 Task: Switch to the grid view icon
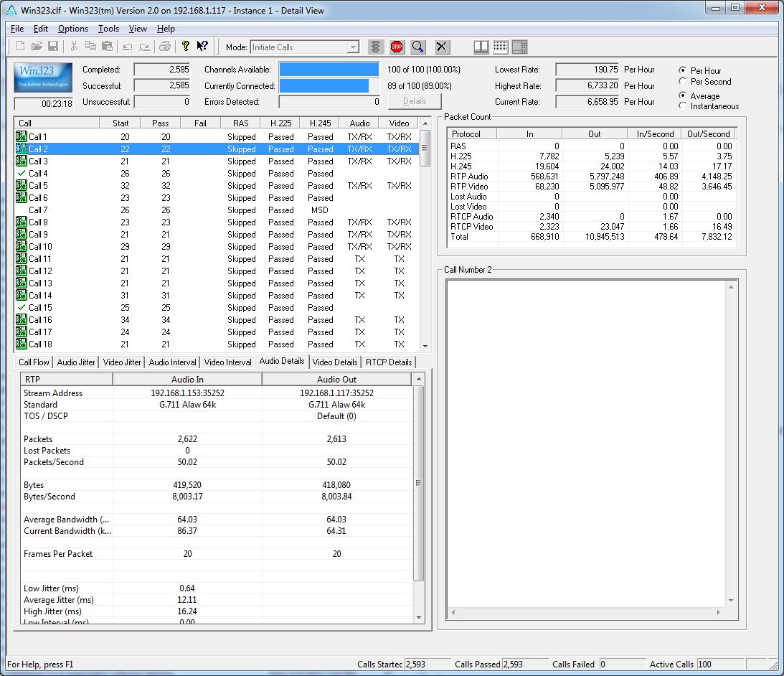(x=501, y=47)
